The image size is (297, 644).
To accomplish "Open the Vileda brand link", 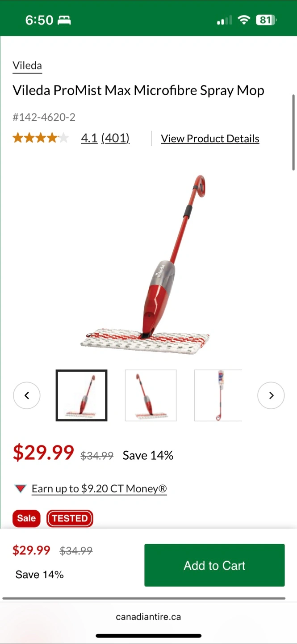I will click(27, 66).
